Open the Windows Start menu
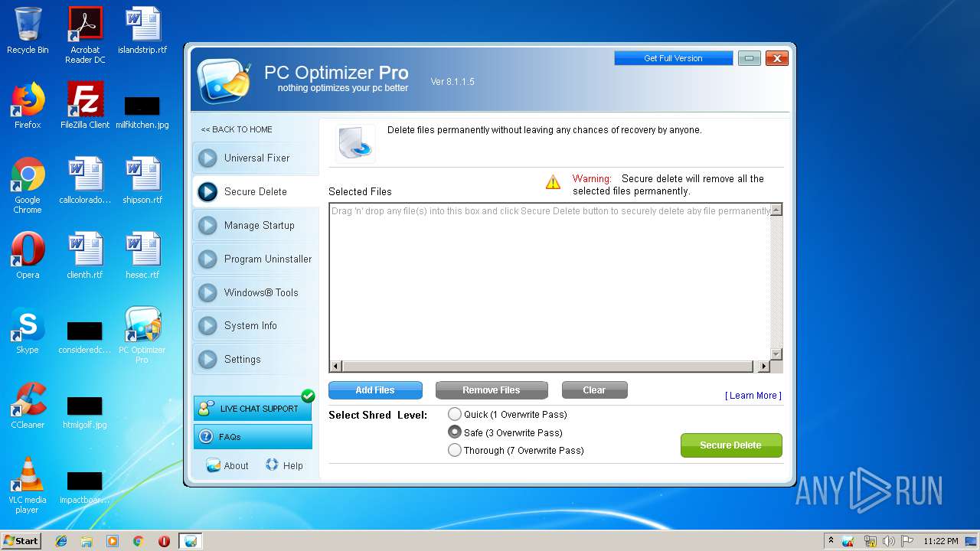This screenshot has width=980, height=551. pyautogui.click(x=21, y=541)
